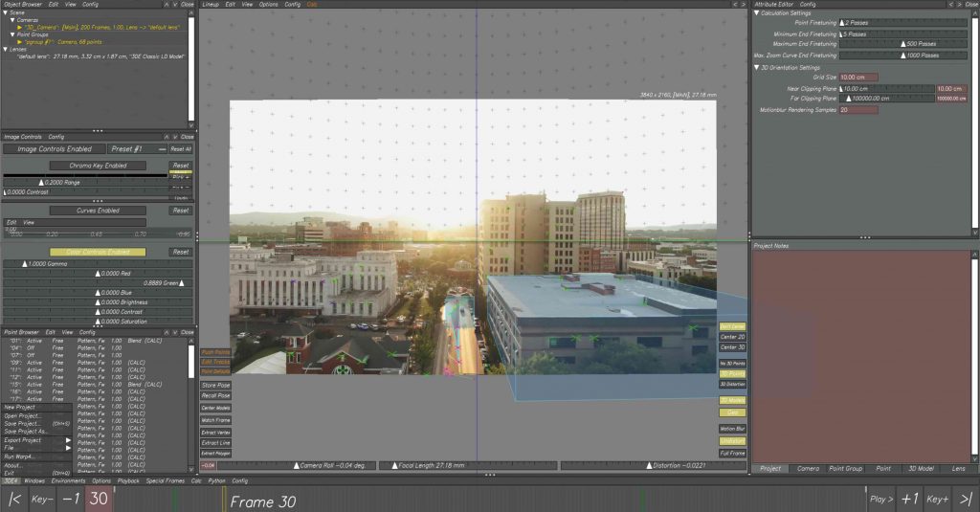Viewport: 980px width, 512px height.
Task: Jump to first frame with |< button
Action: pos(14,500)
